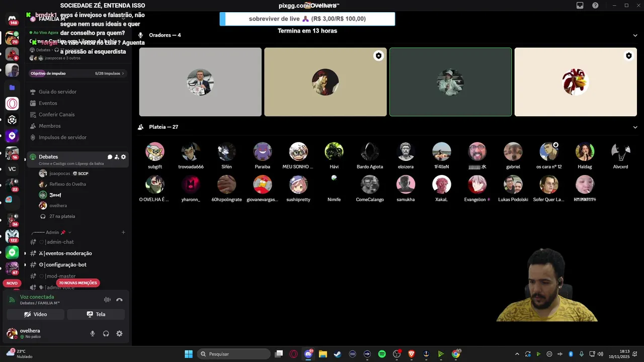Collapse the Admin channel category
Image resolution: width=644 pixels, height=362 pixels.
point(52,232)
